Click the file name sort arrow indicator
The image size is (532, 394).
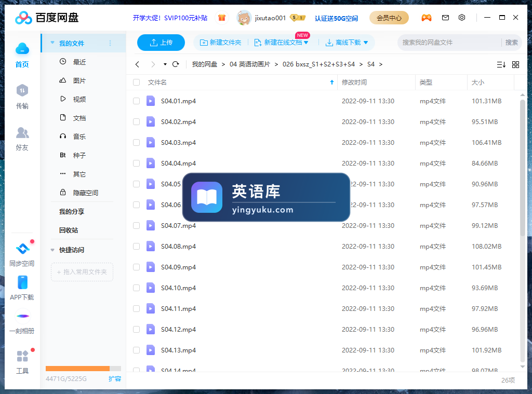(332, 83)
